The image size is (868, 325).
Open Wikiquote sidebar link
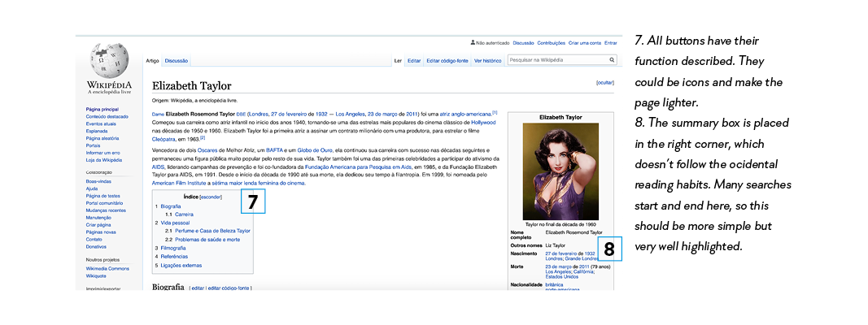[x=96, y=275]
